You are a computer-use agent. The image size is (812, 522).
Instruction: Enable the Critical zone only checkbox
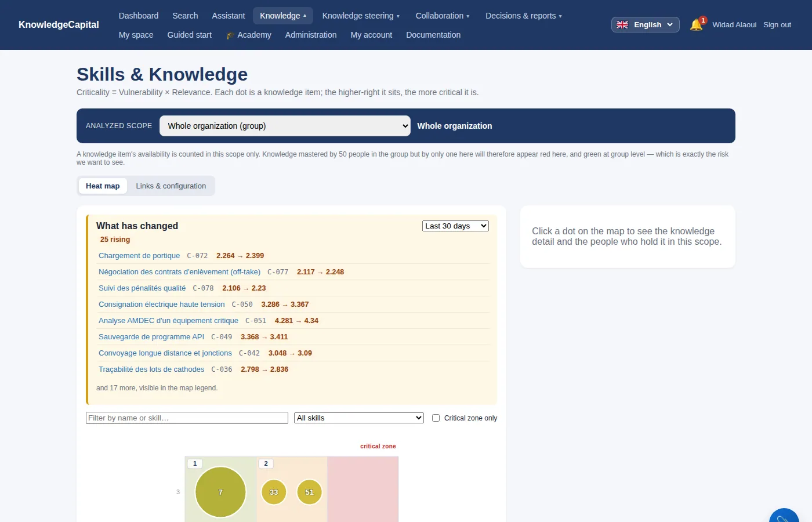click(436, 418)
